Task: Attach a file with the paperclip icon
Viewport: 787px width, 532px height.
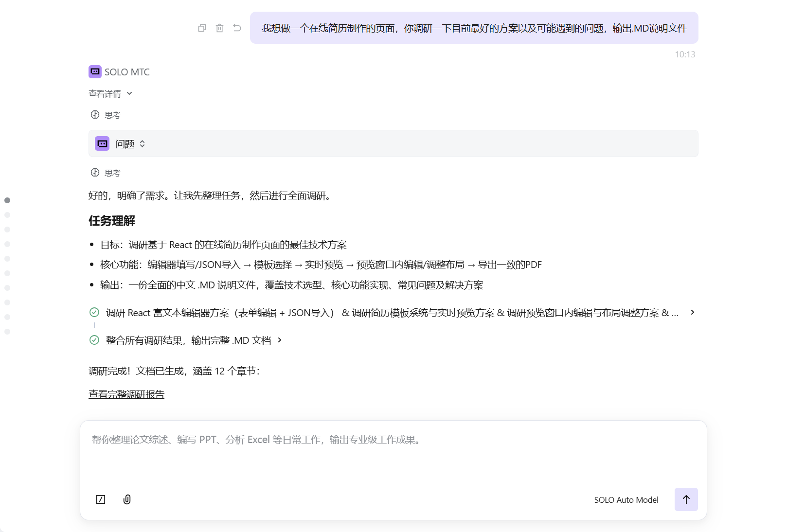Action: (x=127, y=499)
